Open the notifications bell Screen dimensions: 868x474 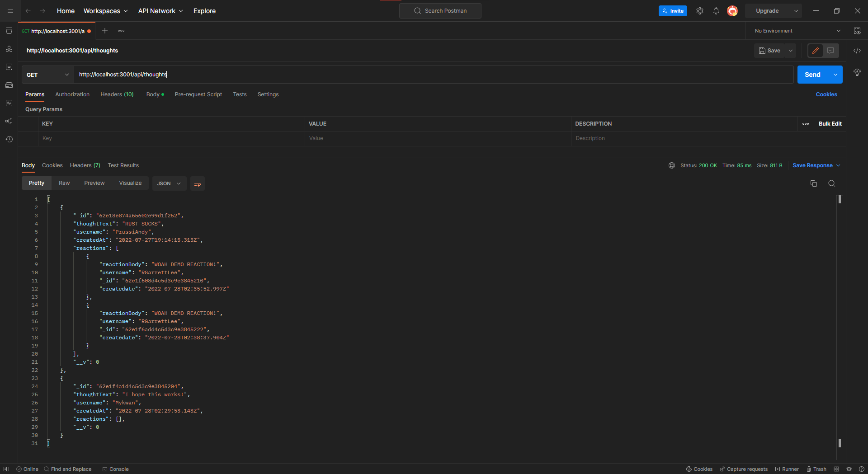pyautogui.click(x=716, y=11)
